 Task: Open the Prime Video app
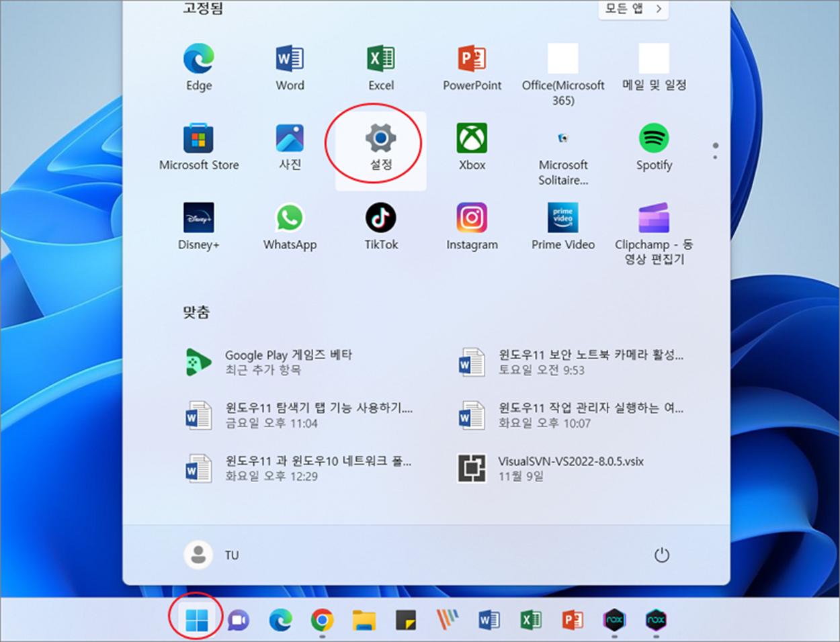563,227
